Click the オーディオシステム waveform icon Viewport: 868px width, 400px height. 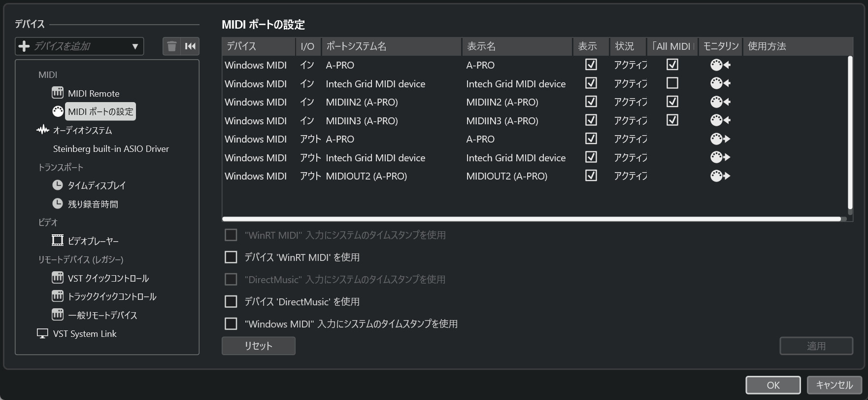click(43, 130)
